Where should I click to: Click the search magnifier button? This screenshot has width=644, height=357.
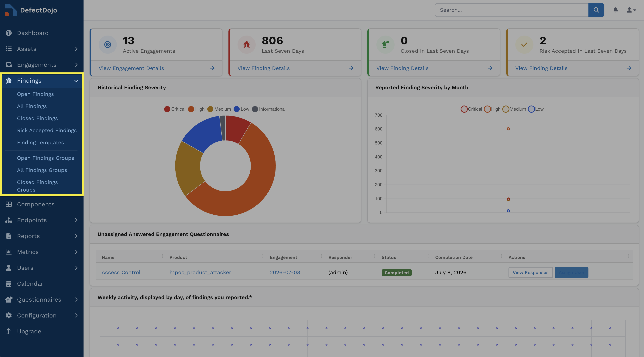[596, 10]
